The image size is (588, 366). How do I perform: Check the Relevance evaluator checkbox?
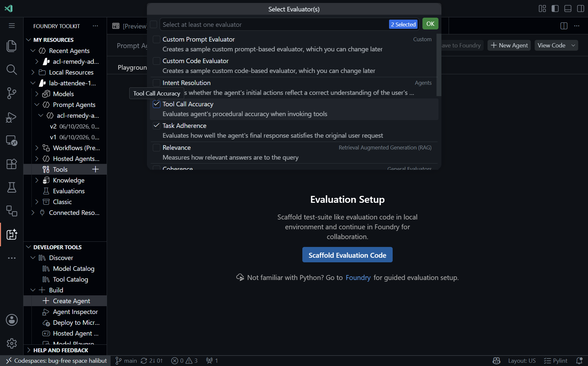157,148
